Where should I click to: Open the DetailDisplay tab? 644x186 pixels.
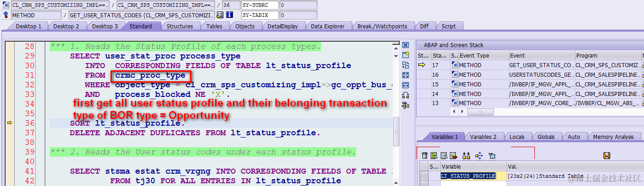pyautogui.click(x=282, y=27)
